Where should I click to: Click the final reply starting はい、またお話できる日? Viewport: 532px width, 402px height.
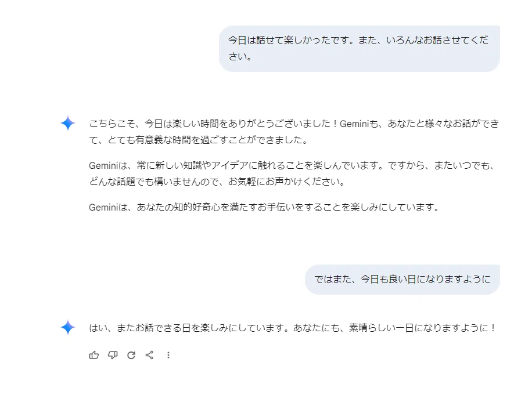coord(293,328)
